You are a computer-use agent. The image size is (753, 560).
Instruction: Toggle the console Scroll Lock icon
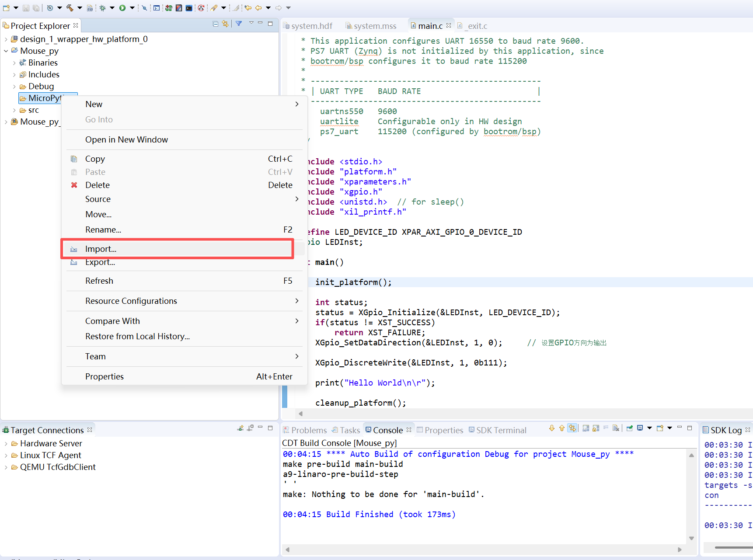[596, 428]
